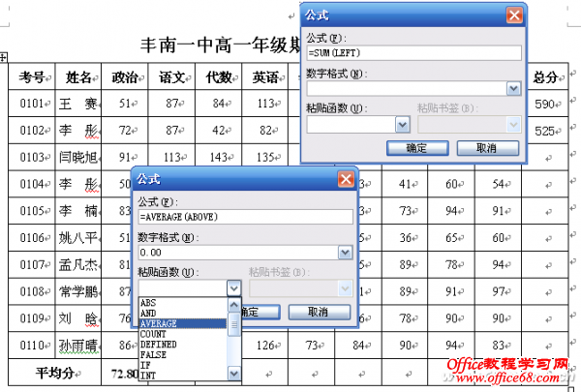This screenshot has height=392, width=581.
Task: Click name cell 闫晓旭
Action: 78,157
